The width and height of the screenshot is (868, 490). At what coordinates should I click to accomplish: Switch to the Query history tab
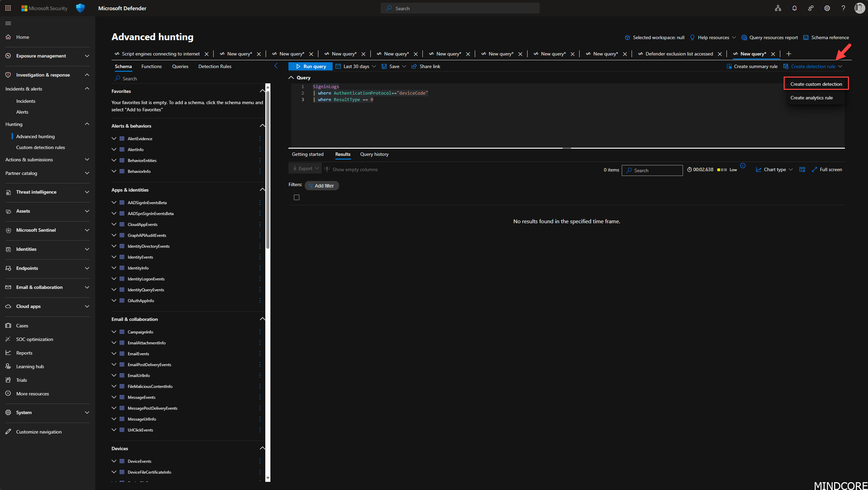[374, 154]
